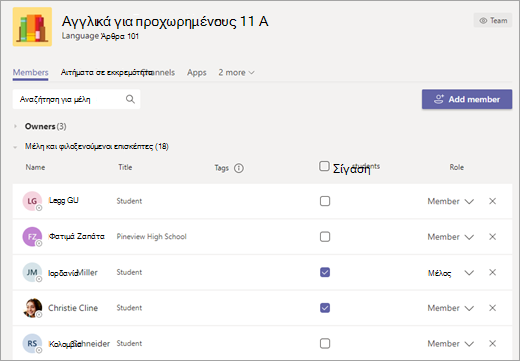Click the Αναζήτηση για μέλη search field
520x361 pixels.
click(76, 99)
